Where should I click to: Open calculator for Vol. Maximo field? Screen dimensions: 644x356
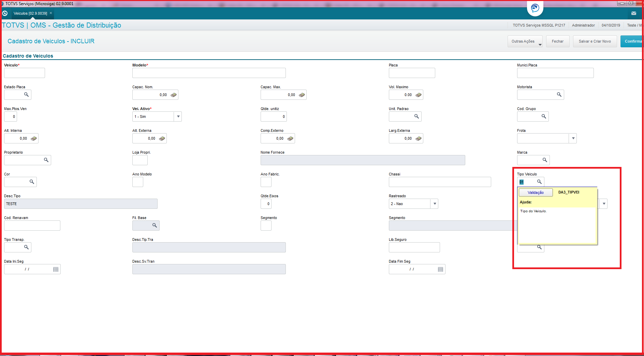[x=419, y=95]
